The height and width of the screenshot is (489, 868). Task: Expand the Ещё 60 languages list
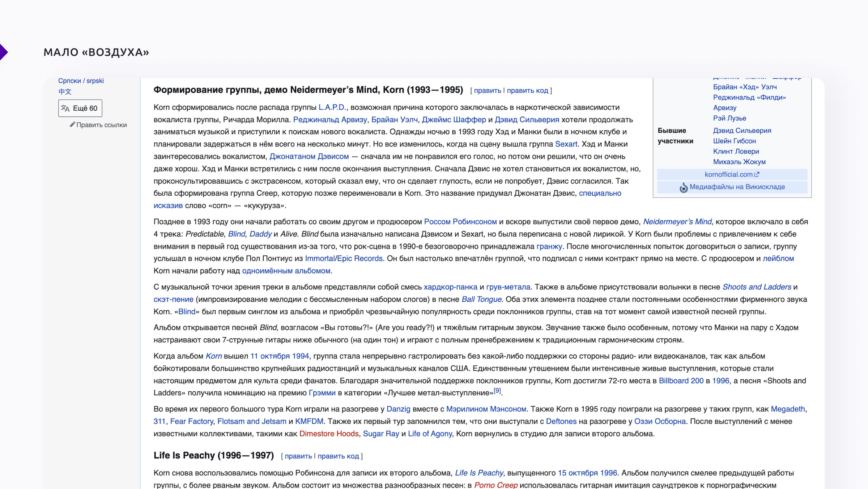(x=80, y=108)
